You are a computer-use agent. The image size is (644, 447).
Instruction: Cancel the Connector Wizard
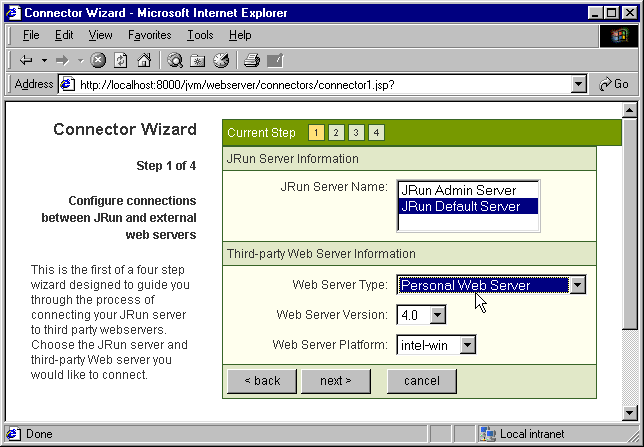click(422, 381)
